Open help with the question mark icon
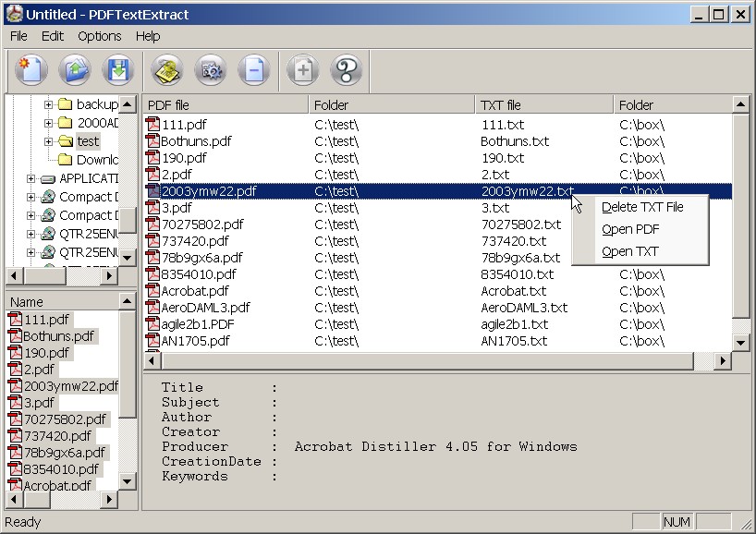This screenshot has height=534, width=756. [x=347, y=70]
